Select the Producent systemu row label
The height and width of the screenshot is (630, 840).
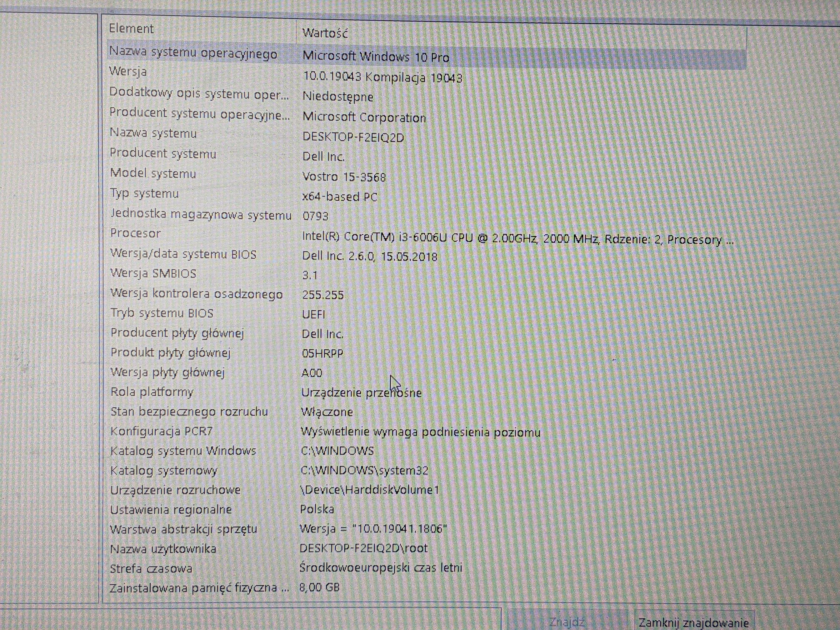163,153
